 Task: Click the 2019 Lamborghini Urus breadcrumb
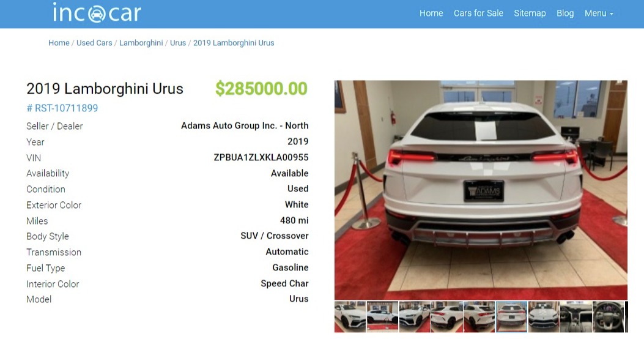coord(234,43)
